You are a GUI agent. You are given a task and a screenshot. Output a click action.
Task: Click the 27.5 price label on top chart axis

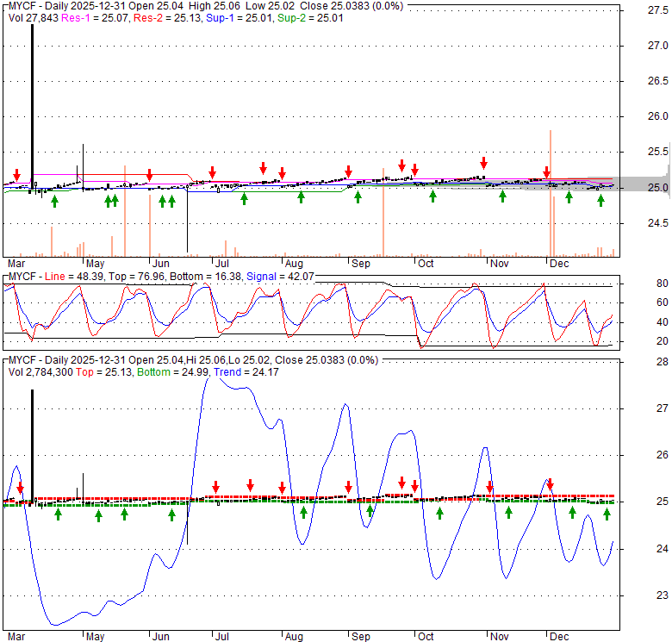coord(636,10)
